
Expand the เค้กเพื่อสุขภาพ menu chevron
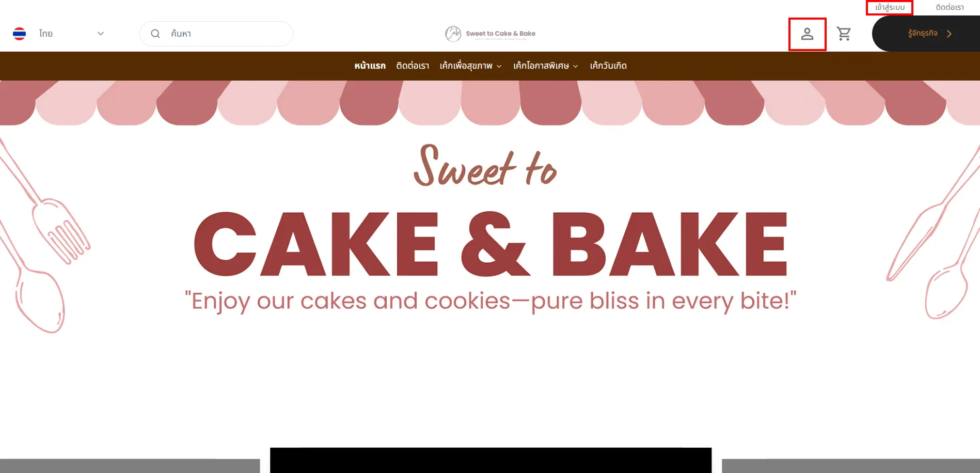pyautogui.click(x=499, y=66)
